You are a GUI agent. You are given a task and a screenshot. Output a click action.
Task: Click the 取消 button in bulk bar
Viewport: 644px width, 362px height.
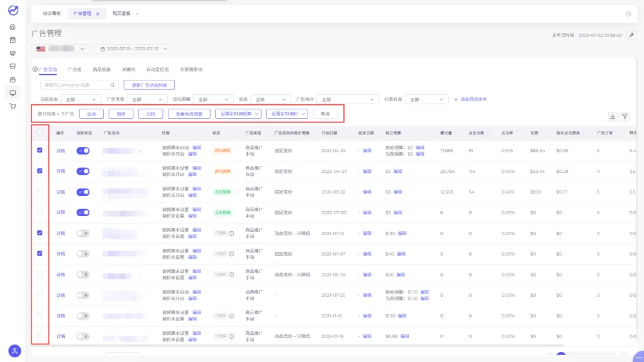[325, 114]
